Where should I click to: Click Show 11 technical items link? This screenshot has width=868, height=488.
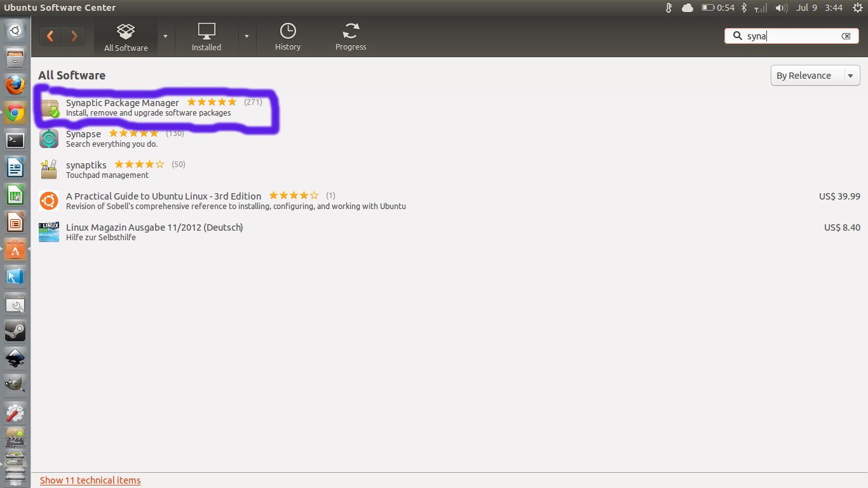click(x=90, y=480)
